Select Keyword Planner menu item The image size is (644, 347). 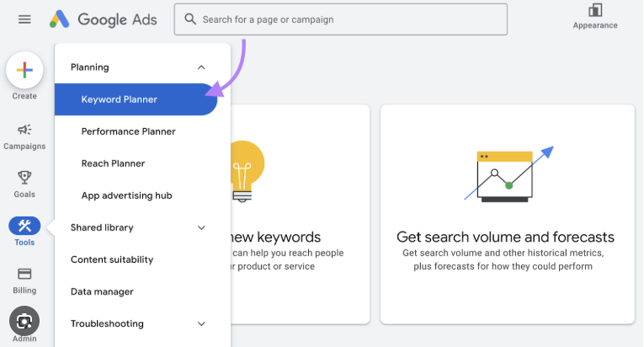tap(136, 99)
